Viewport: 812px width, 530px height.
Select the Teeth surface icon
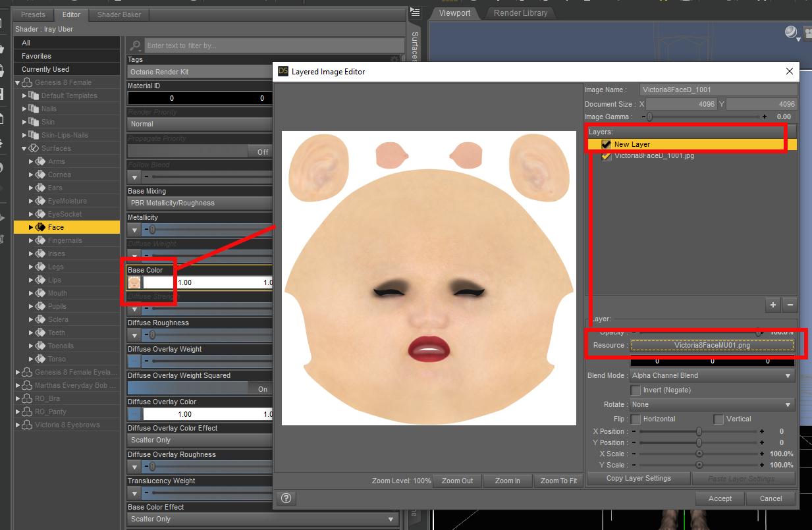click(x=40, y=332)
